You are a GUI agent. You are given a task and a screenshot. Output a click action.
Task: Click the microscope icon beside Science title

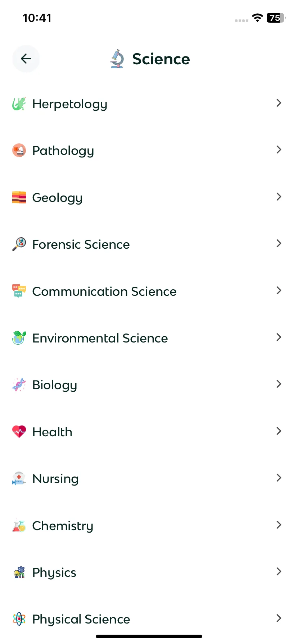117,59
